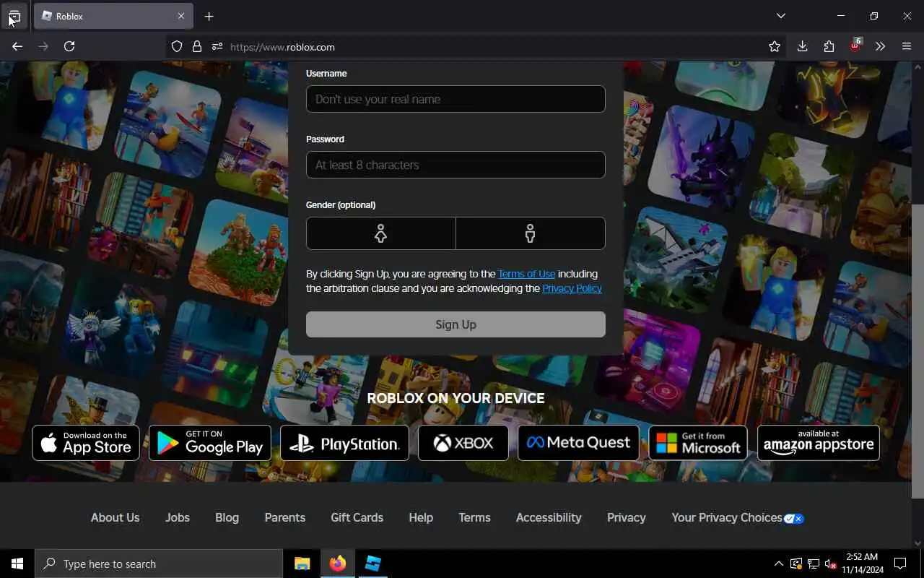
Task: Open the Firefox hamburger menu
Action: pyautogui.click(x=907, y=46)
